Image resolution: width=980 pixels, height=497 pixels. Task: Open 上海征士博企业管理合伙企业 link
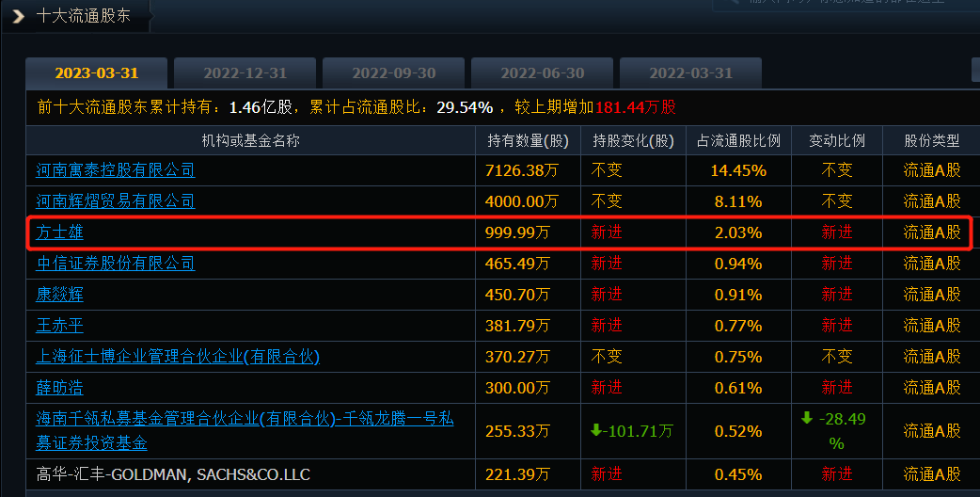[178, 357]
